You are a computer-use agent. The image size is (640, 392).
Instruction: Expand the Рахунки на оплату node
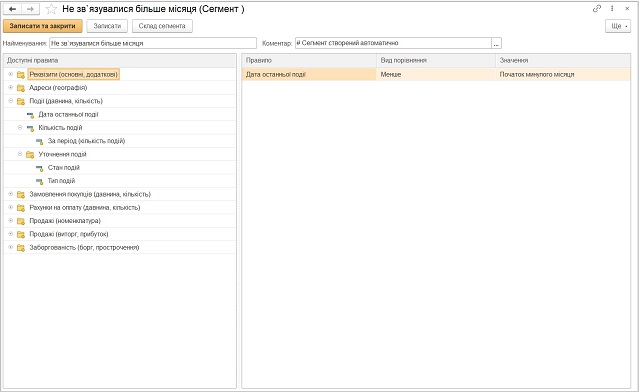click(x=11, y=207)
